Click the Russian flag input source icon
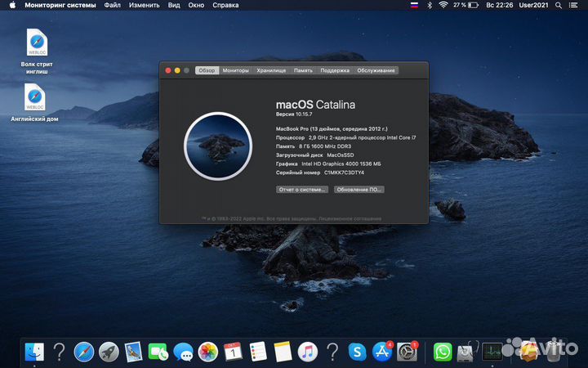The height and width of the screenshot is (368, 588). coord(414,5)
